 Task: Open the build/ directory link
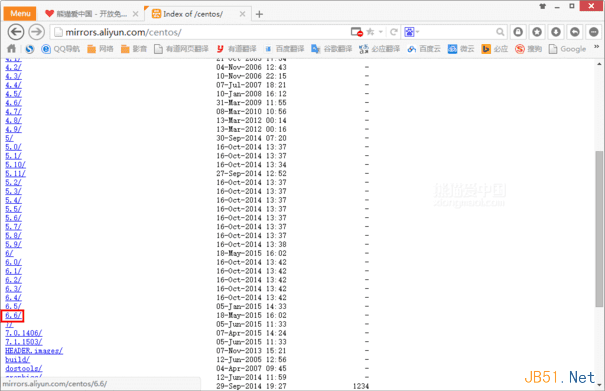tap(17, 359)
